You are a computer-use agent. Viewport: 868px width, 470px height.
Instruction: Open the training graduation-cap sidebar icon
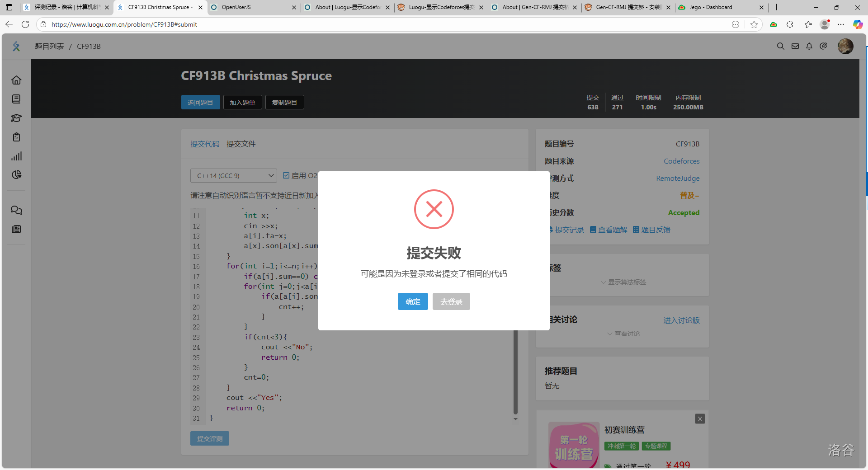pyautogui.click(x=16, y=118)
